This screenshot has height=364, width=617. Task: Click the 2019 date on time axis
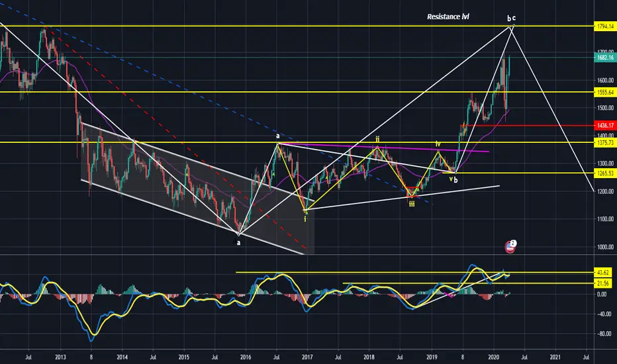pos(432,357)
